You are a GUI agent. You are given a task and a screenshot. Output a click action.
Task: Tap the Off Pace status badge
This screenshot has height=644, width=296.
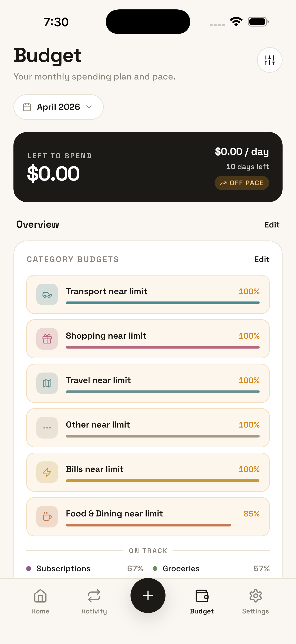coord(242,183)
